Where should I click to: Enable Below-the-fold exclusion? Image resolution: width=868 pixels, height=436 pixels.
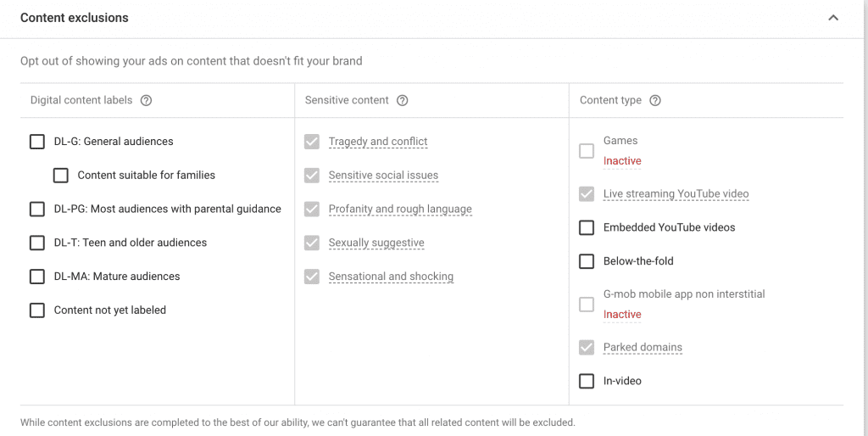pyautogui.click(x=587, y=261)
